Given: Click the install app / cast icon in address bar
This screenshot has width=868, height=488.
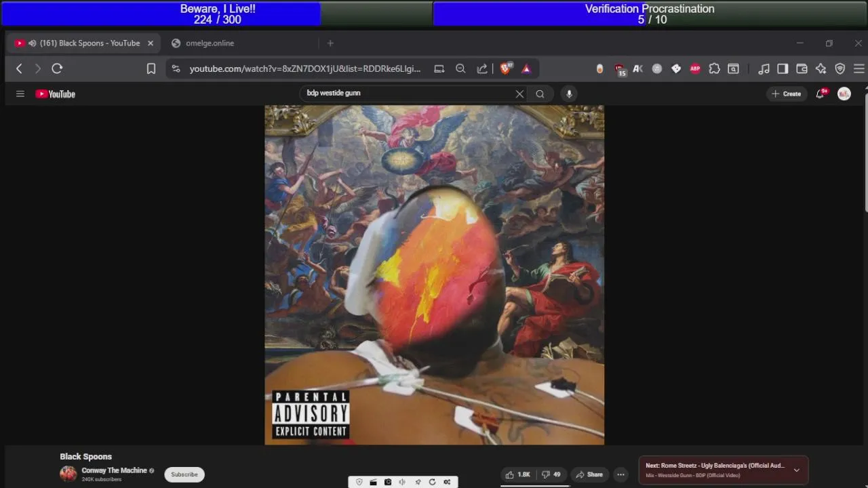Looking at the screenshot, I should (439, 68).
